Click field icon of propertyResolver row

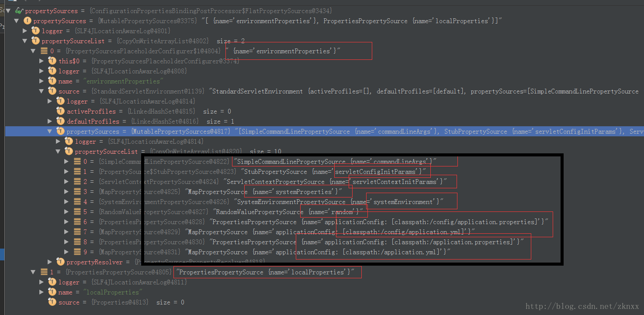click(61, 262)
